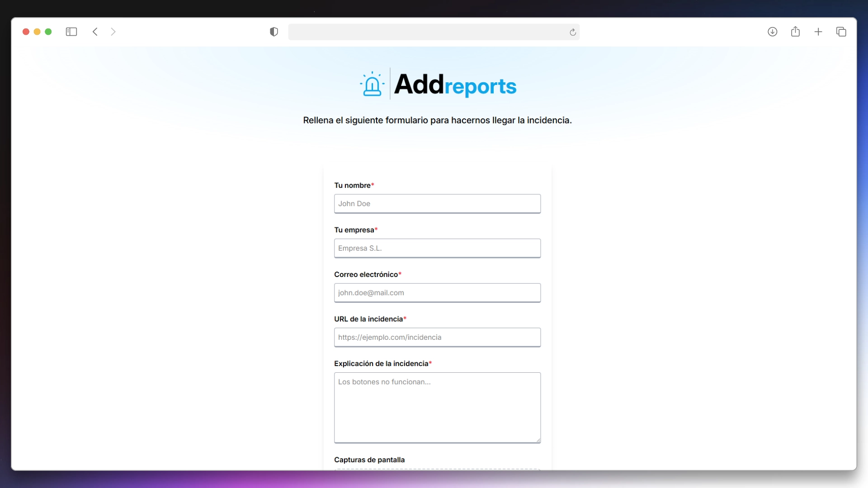
Task: Close the browser window
Action: tap(26, 32)
